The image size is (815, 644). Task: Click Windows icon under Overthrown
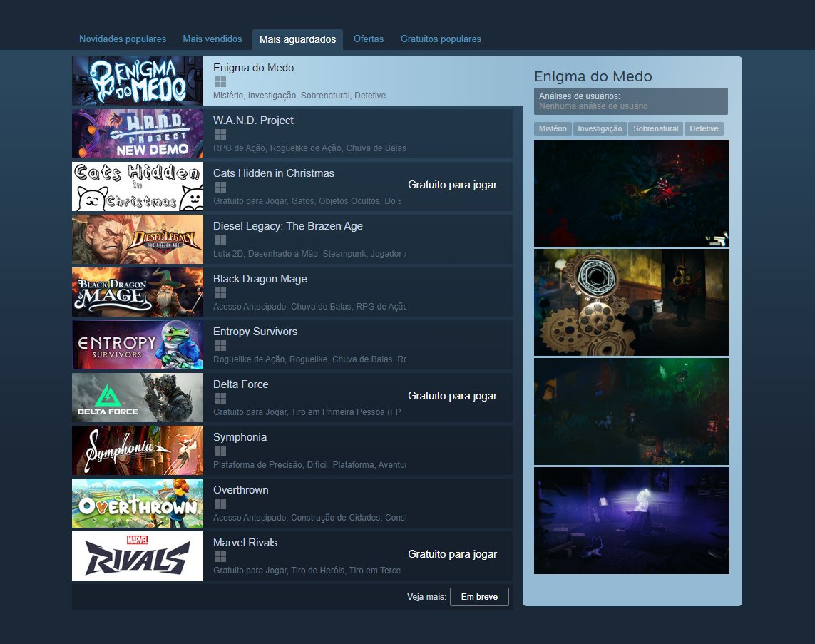(220, 504)
